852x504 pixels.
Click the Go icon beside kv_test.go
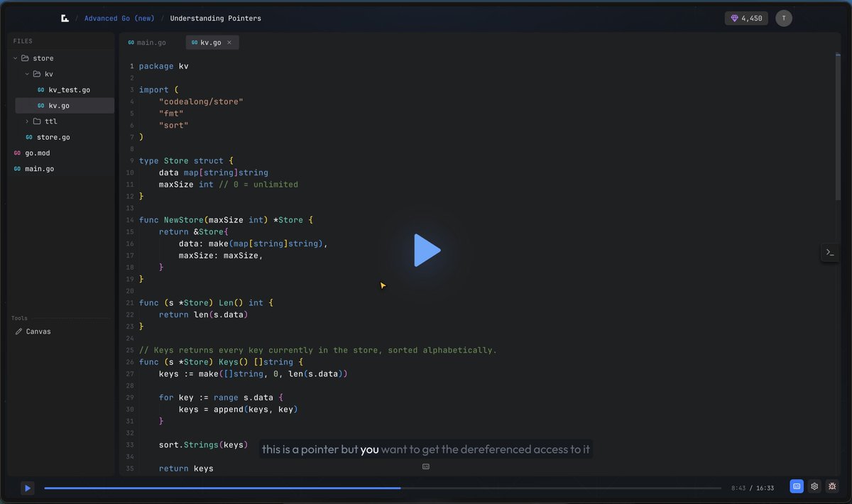click(x=41, y=90)
